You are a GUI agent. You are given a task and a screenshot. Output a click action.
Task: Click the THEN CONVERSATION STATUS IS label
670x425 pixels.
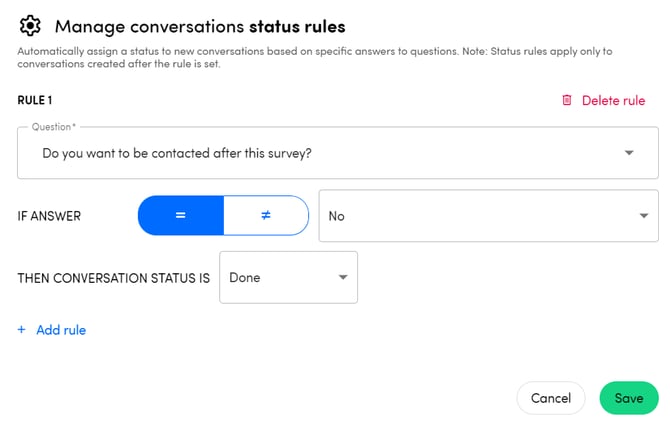pos(113,277)
